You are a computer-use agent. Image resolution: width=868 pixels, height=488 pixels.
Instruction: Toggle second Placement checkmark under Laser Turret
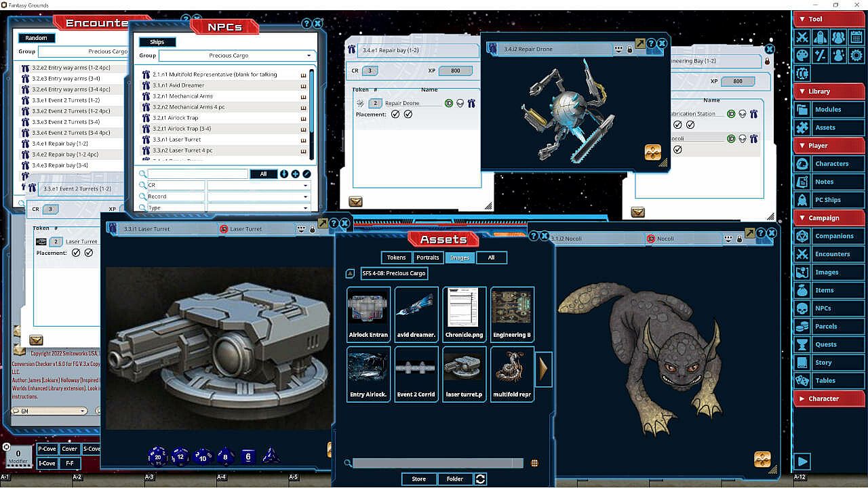[x=89, y=253]
